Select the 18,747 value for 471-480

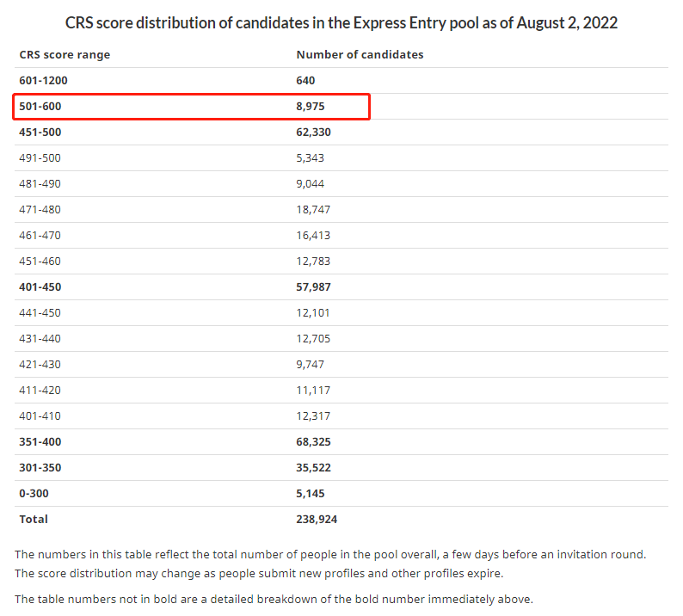[313, 210]
